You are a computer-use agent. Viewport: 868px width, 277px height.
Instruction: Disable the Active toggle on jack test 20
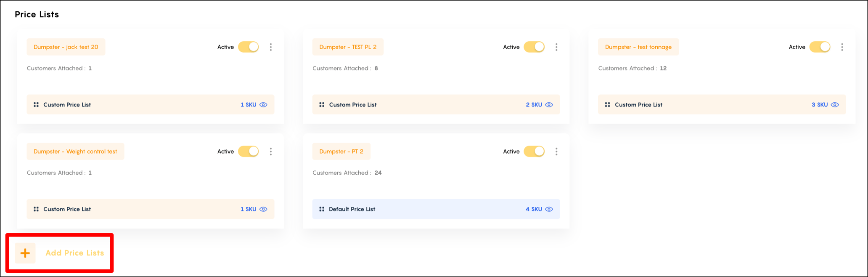click(x=248, y=47)
